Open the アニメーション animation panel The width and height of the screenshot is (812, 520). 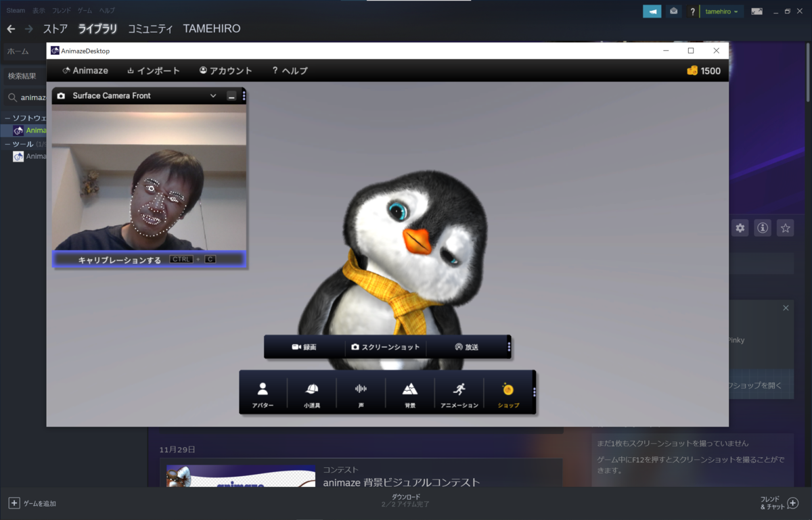(459, 396)
